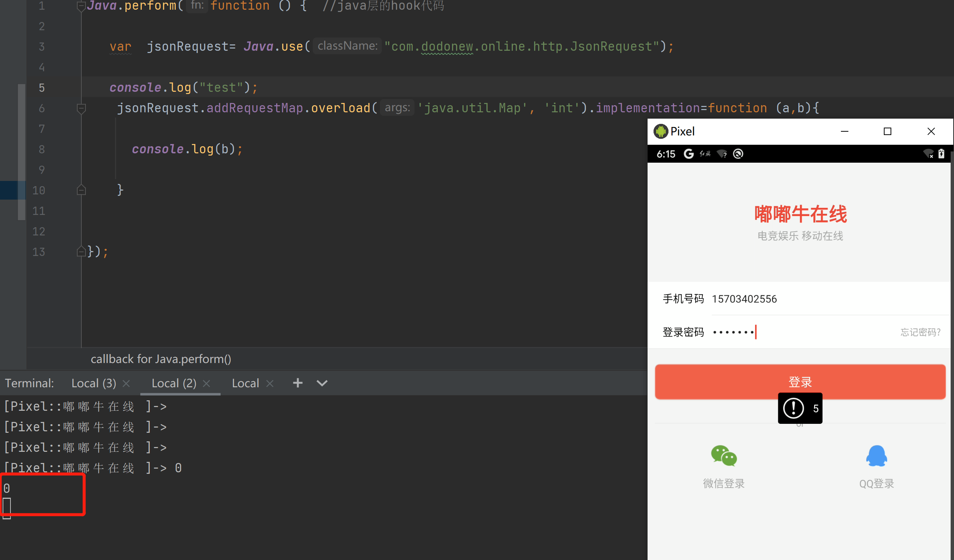
Task: Click the console.log(b) code line
Action: click(x=187, y=149)
